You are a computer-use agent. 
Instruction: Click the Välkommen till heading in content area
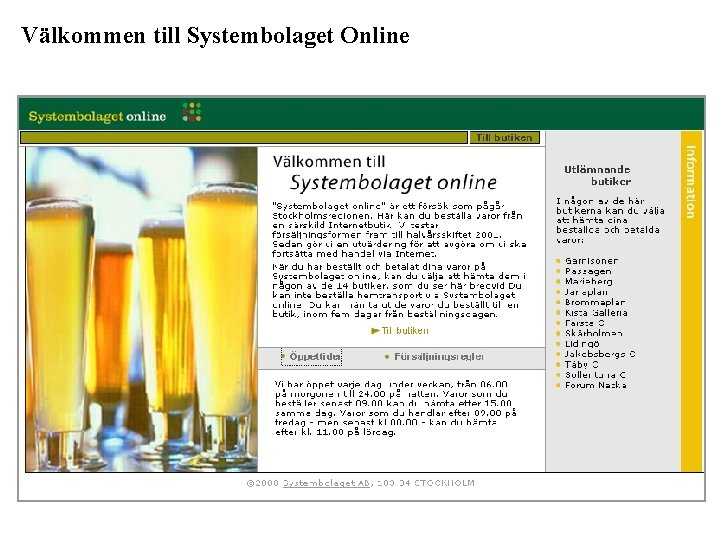pyautogui.click(x=329, y=162)
